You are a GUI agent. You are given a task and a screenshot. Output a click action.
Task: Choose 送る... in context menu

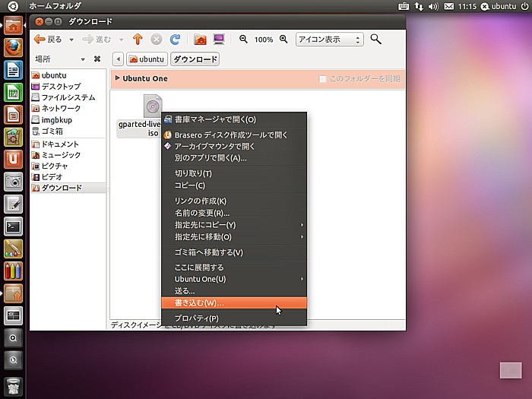point(234,291)
